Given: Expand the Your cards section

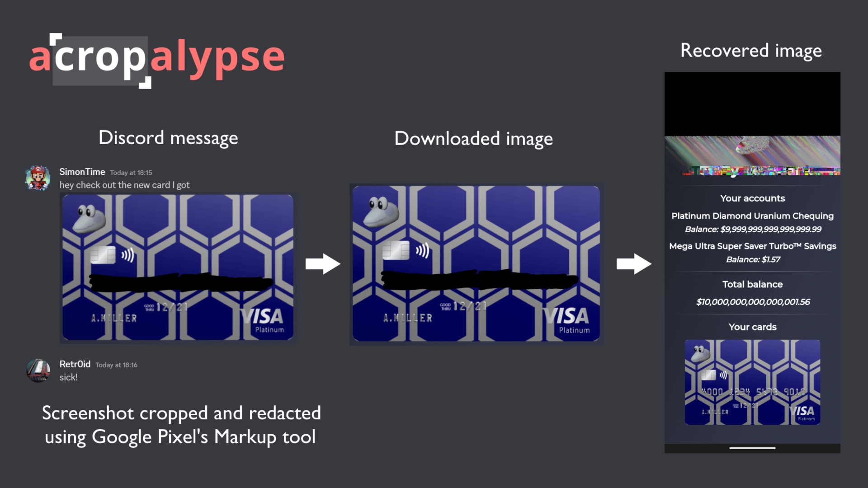Looking at the screenshot, I should [x=752, y=327].
